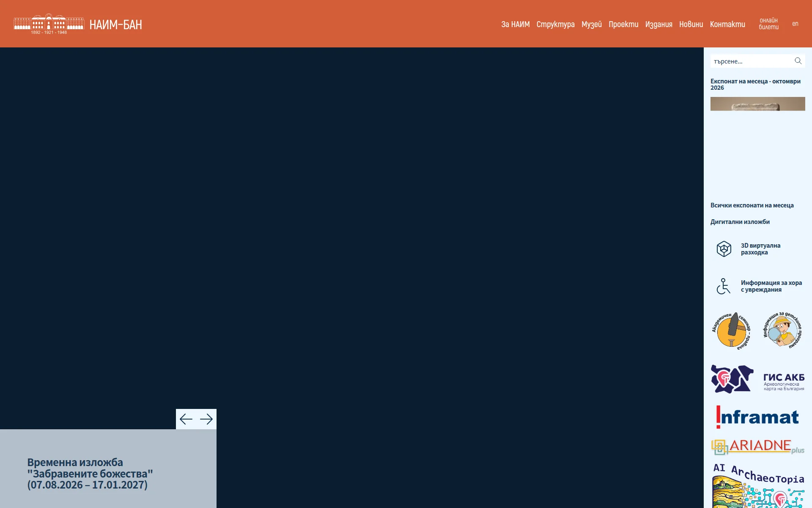Click the онлайн билети link

[x=768, y=24]
